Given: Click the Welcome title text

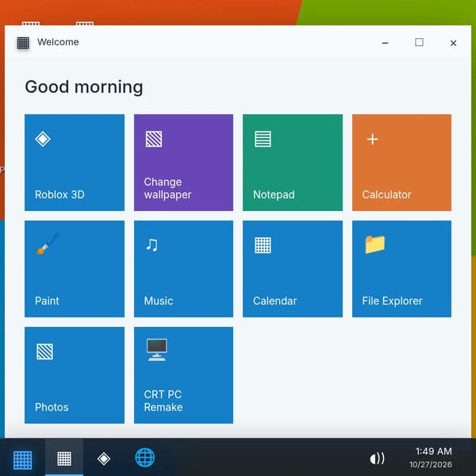Looking at the screenshot, I should [58, 42].
